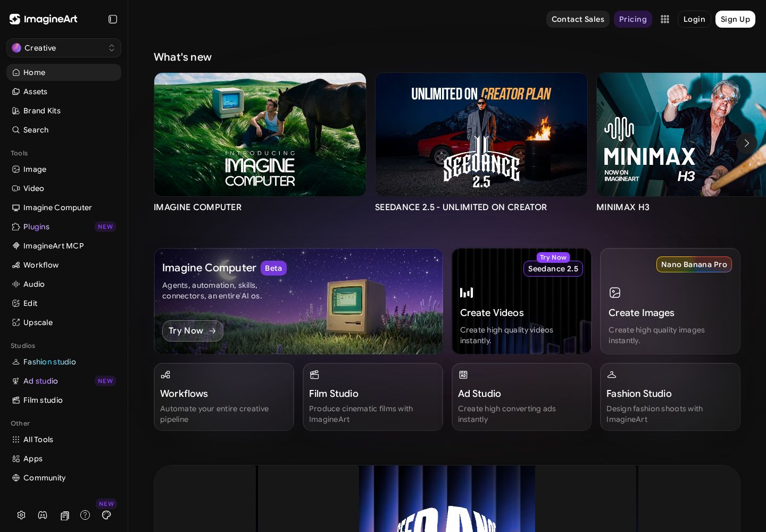Open the Audio tool
Image resolution: width=766 pixels, height=532 pixels.
click(64, 284)
